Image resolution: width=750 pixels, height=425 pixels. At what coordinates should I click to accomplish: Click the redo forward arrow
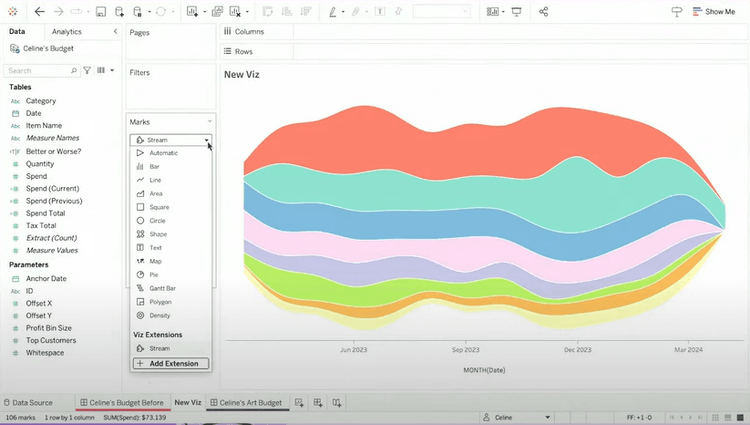[x=58, y=12]
